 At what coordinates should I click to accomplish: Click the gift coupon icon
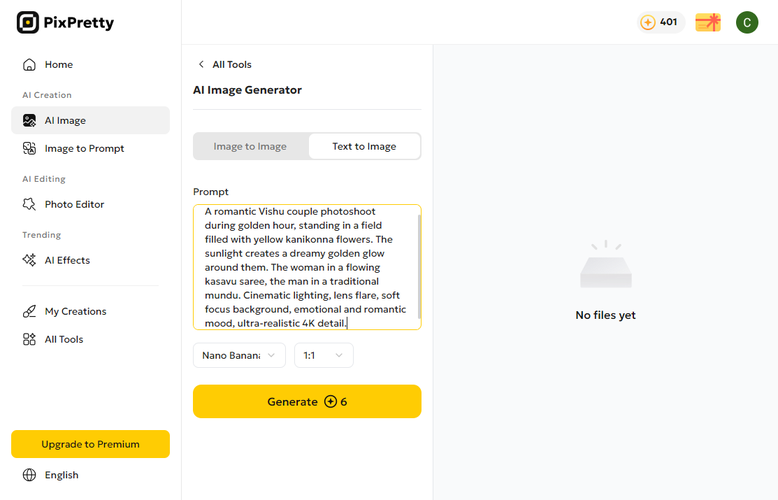point(708,22)
